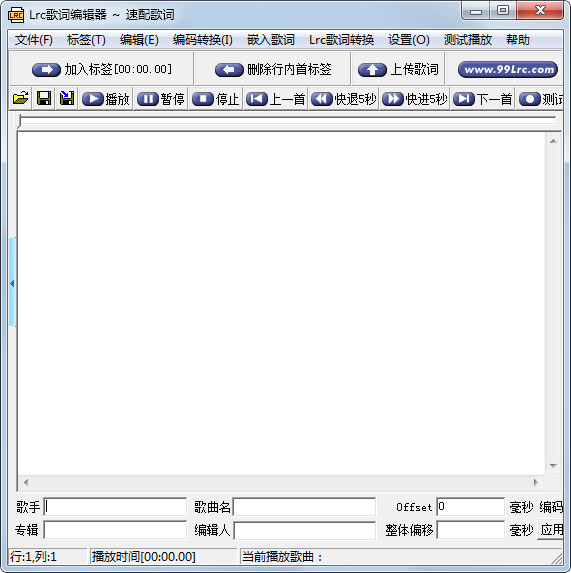
Task: Rewind five seconds with 快退5秒
Action: 343,99
